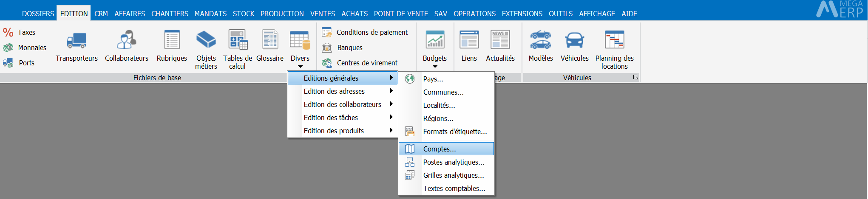Open the Véhicules group dialog launcher
This screenshot has width=868, height=199.
(x=635, y=77)
